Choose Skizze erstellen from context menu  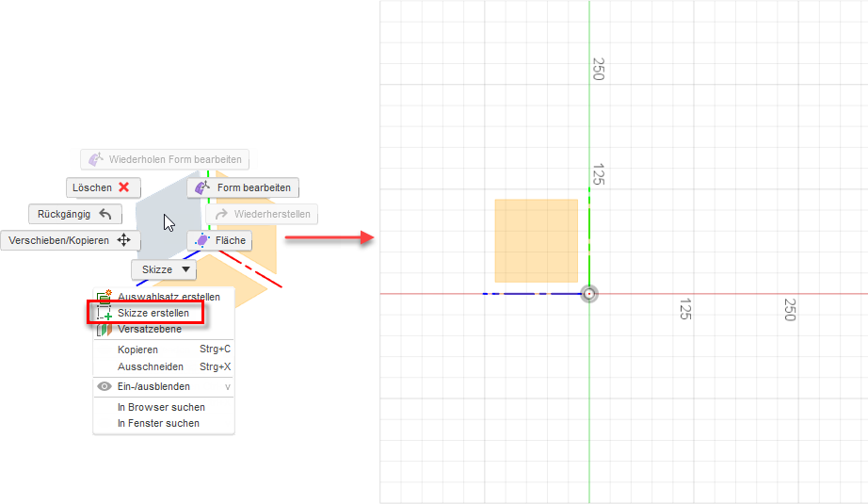coord(153,313)
